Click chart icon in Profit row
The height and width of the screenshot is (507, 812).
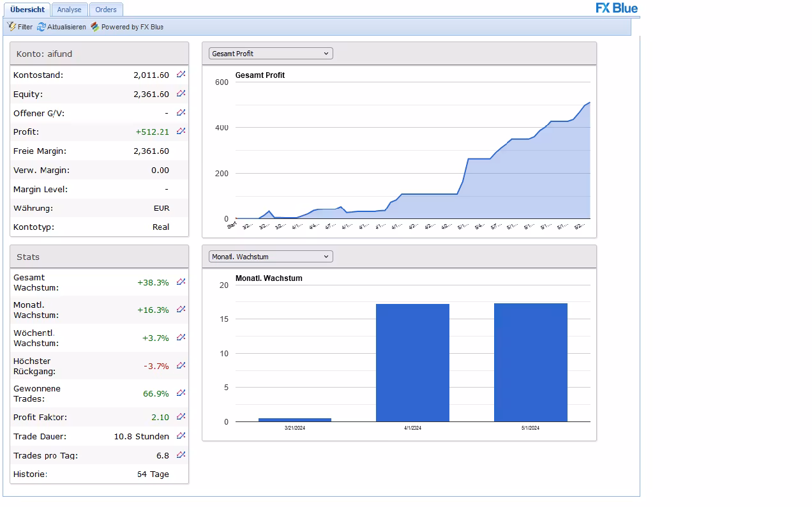click(181, 132)
